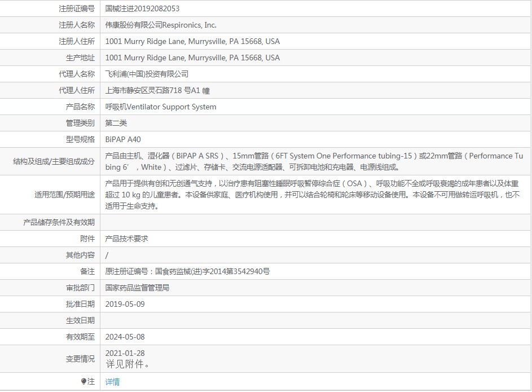Screen dimensions: 532x392
Task: Click the 产品名称 label
Action: coord(81,107)
